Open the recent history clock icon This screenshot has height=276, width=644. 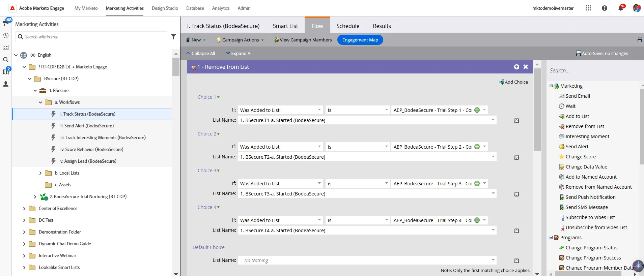coord(6,35)
